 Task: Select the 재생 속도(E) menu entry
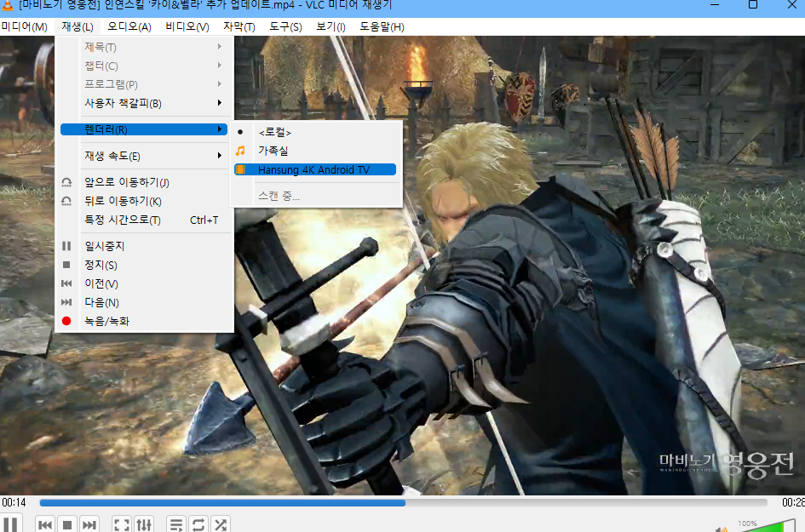(144, 156)
